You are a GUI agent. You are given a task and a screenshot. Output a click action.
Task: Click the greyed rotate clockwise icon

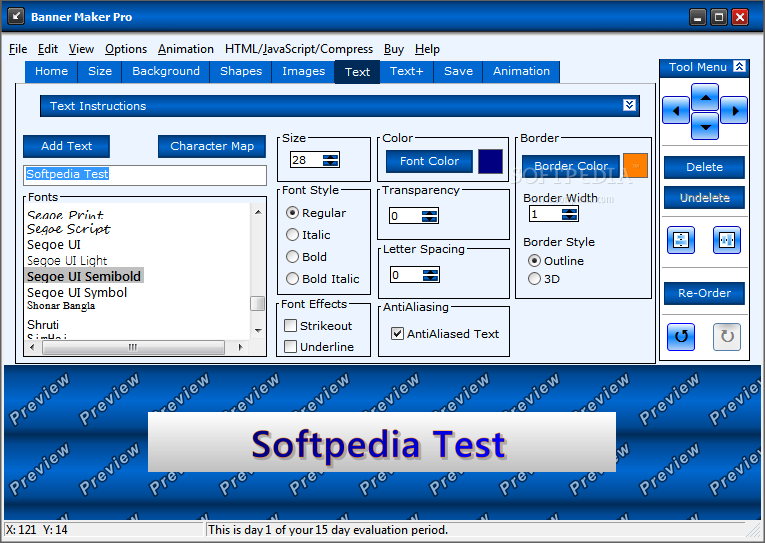click(x=726, y=337)
